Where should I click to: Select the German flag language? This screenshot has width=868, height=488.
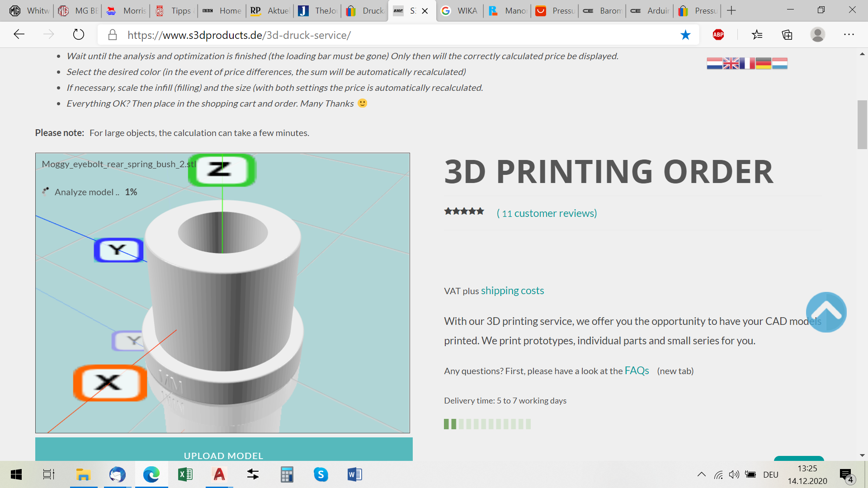click(x=763, y=63)
